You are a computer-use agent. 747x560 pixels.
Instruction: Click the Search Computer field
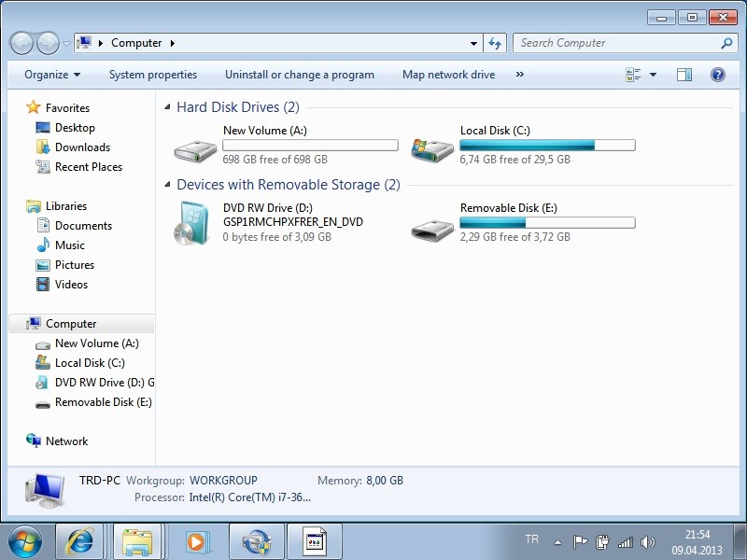(x=616, y=43)
